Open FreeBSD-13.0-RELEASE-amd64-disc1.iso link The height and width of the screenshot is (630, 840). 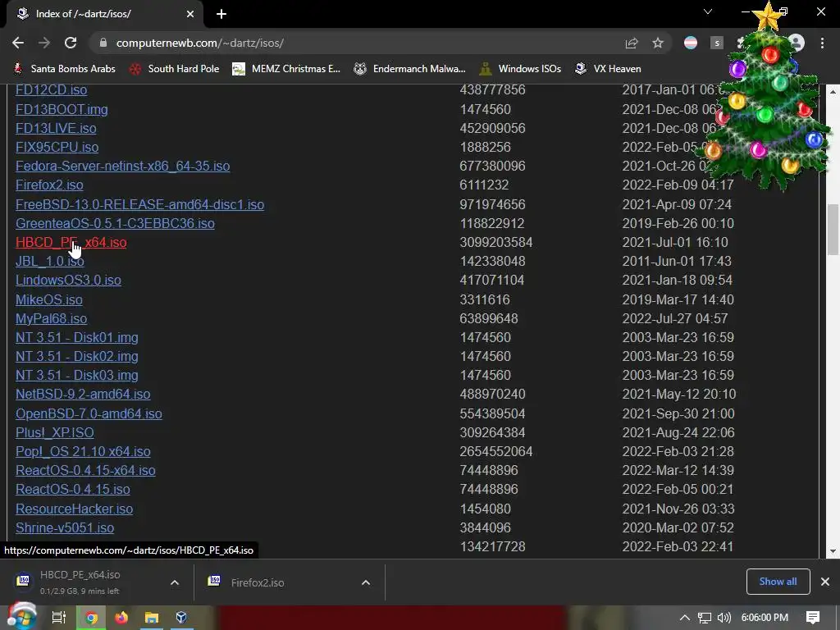pos(139,204)
